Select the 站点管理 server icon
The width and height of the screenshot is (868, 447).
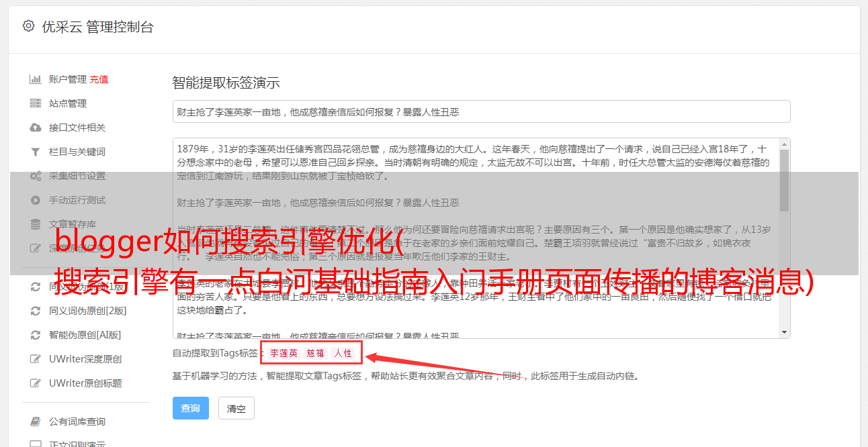[x=36, y=103]
